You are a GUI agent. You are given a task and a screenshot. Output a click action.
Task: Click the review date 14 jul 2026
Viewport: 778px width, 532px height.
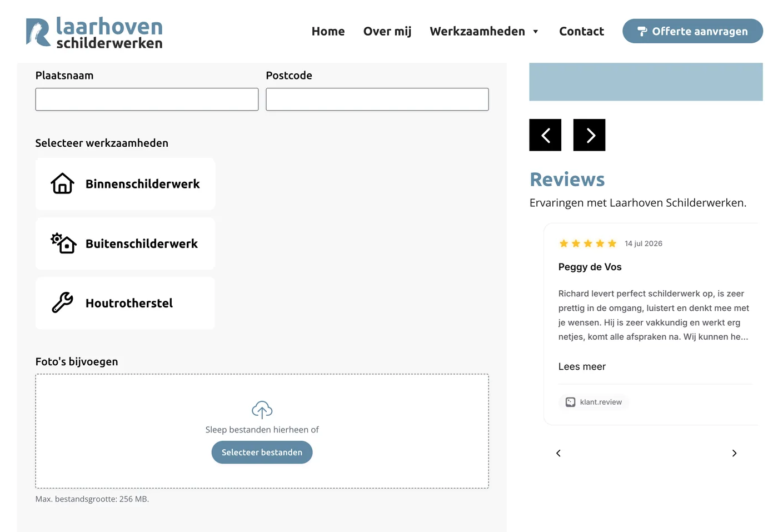644,243
